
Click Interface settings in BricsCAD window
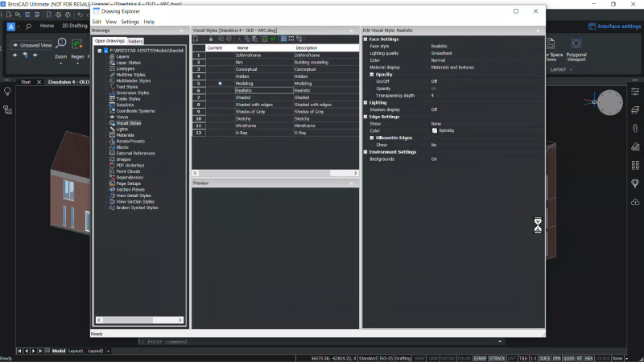(x=614, y=27)
